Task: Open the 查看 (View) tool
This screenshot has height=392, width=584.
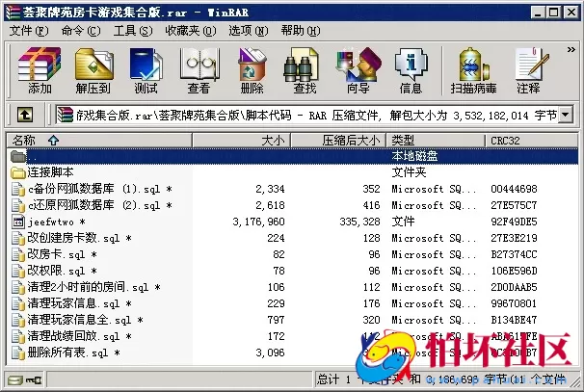Action: point(199,70)
